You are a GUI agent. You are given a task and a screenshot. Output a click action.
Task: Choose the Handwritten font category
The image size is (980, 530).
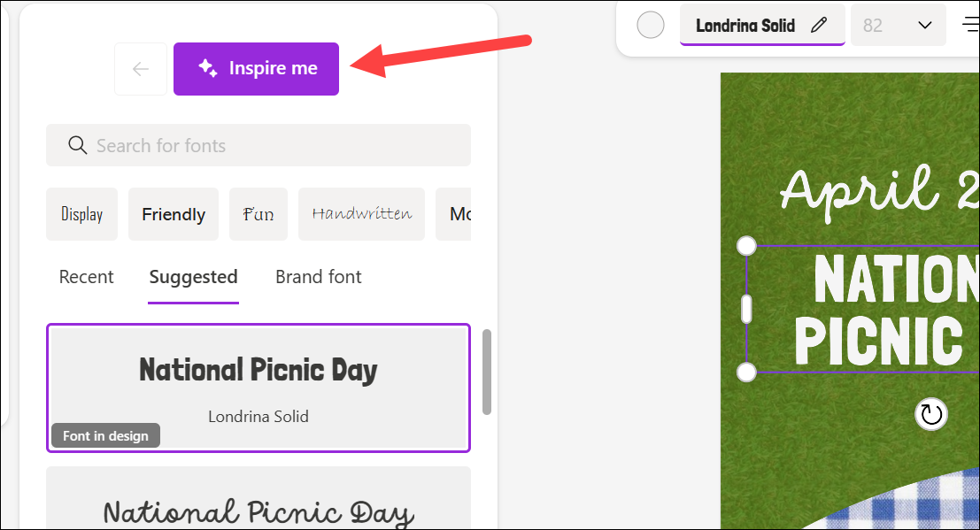coord(361,214)
